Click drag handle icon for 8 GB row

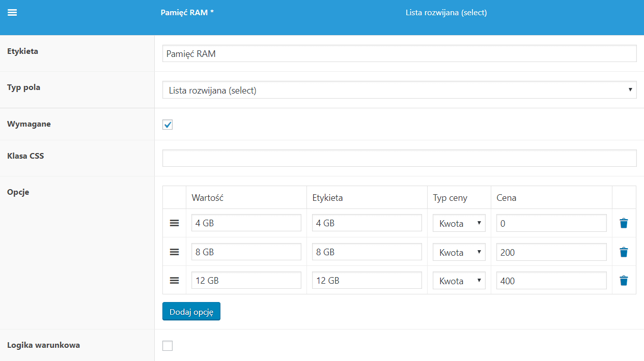click(174, 252)
